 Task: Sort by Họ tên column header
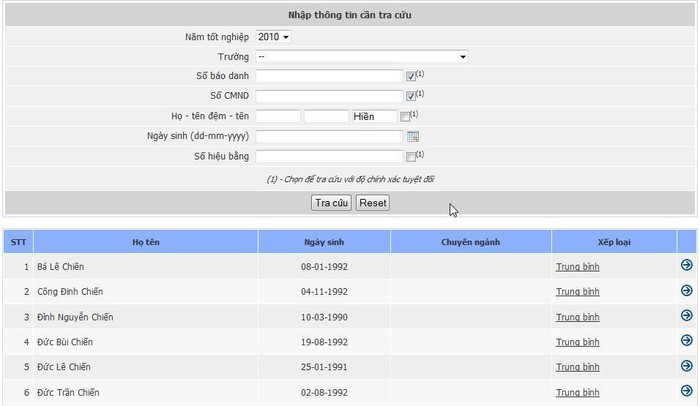coord(146,242)
